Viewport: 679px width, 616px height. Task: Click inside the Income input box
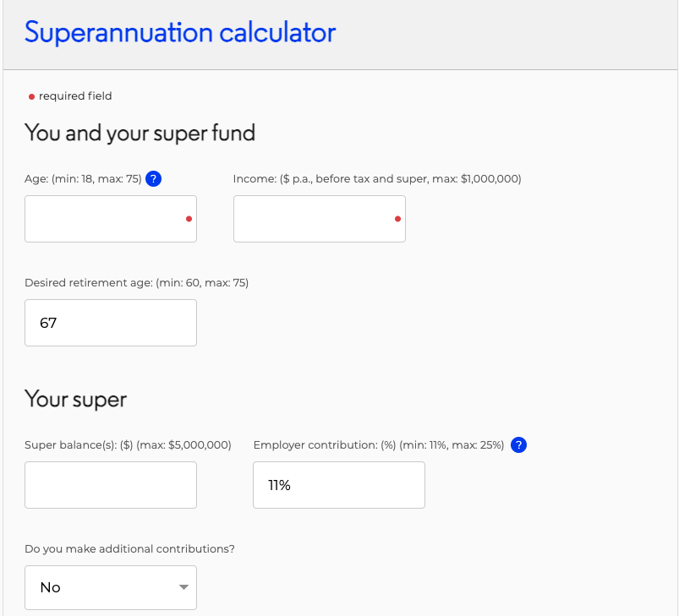pos(313,218)
